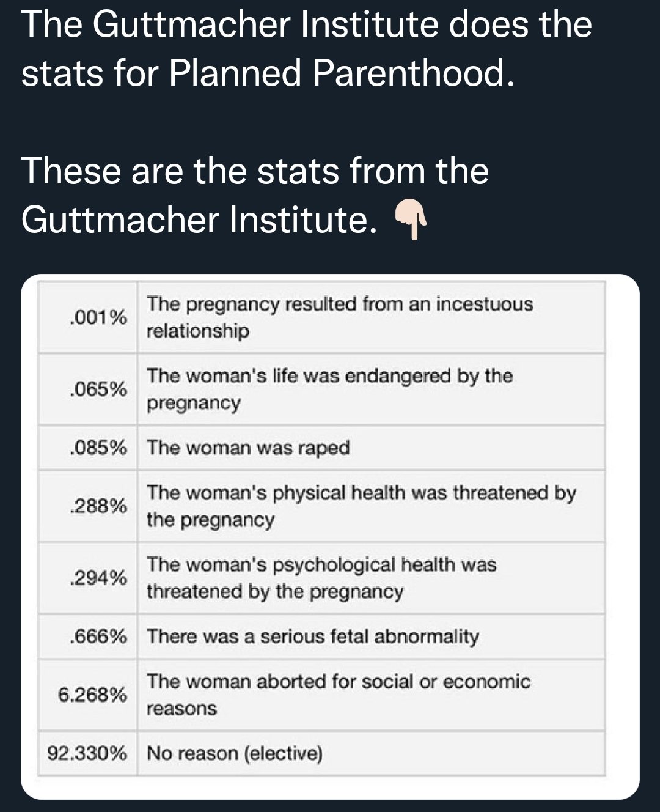The height and width of the screenshot is (812, 660).
Task: Tap the 'incestuous relationship' row text
Action: 372,317
